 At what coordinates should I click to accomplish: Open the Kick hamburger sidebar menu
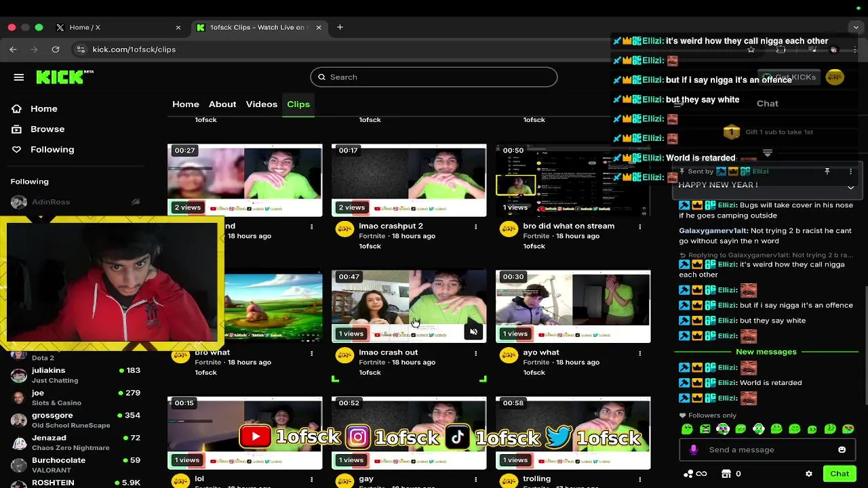pyautogui.click(x=18, y=77)
